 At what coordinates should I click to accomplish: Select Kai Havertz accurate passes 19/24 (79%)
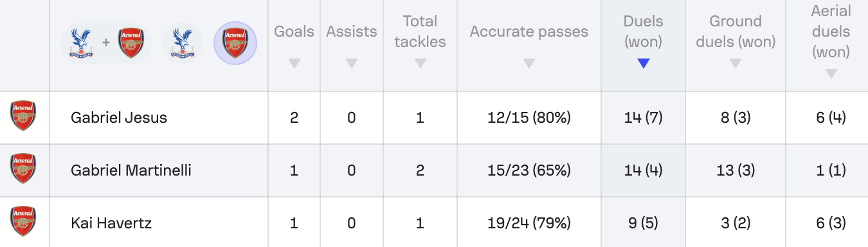pyautogui.click(x=529, y=223)
